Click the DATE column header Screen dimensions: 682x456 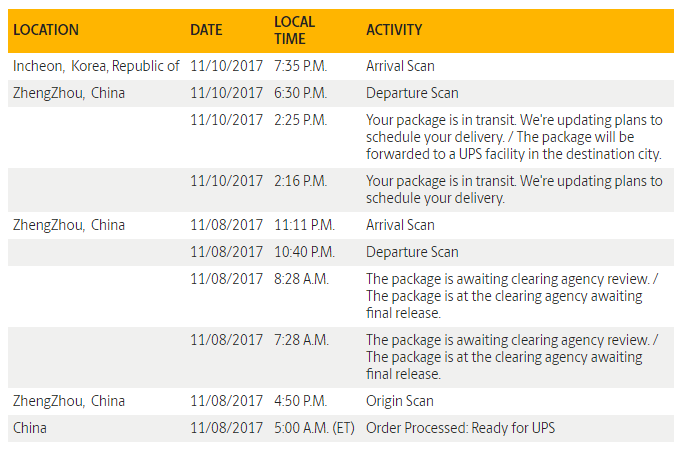pyautogui.click(x=206, y=30)
